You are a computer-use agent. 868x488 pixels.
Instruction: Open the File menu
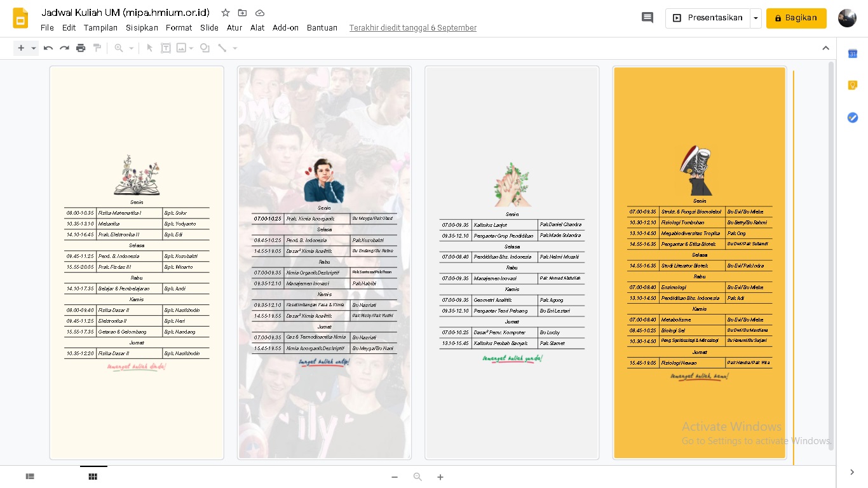click(47, 27)
